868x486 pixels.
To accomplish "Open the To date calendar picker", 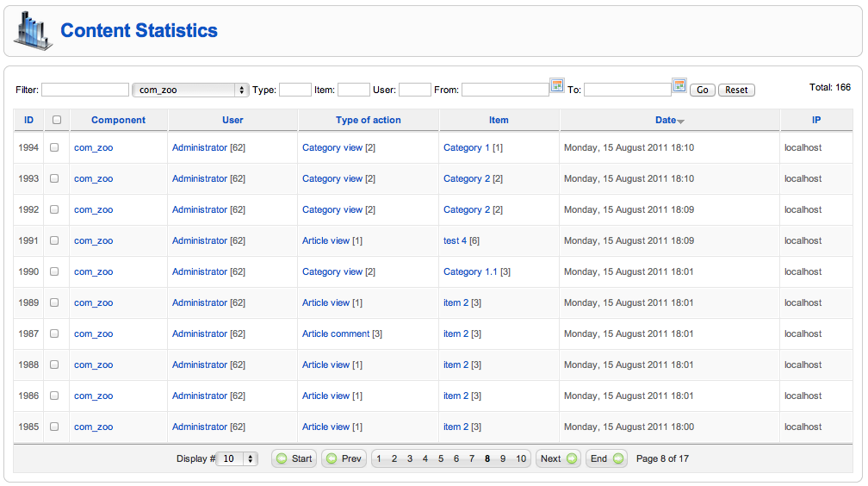I will [679, 85].
